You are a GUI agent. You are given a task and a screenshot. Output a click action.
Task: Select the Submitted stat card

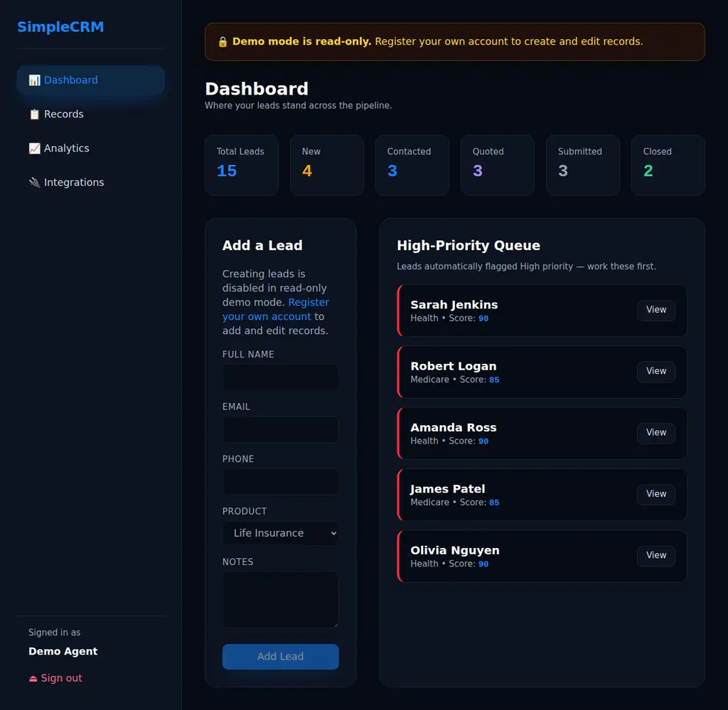tap(583, 165)
